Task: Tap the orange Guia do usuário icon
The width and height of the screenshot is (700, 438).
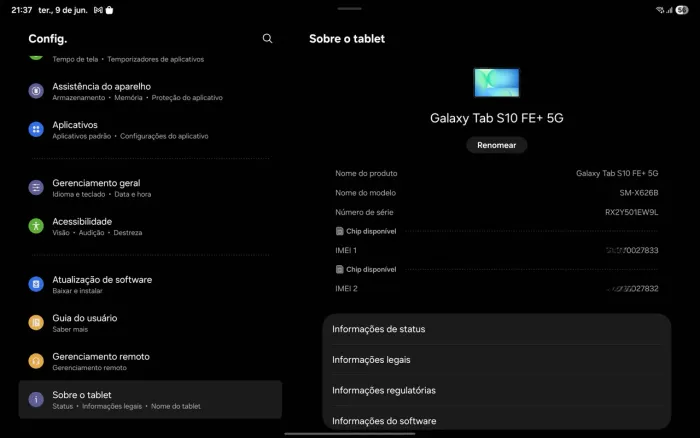Action: [36, 322]
